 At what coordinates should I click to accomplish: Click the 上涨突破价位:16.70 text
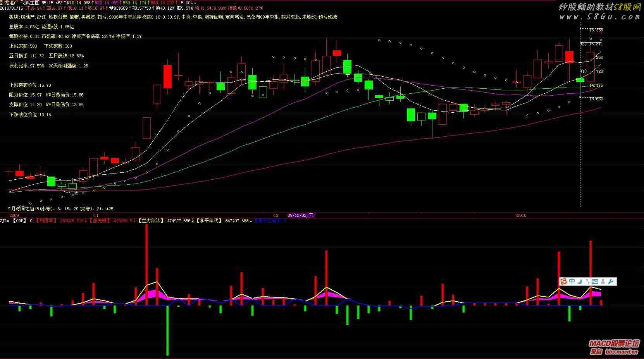pos(30,85)
